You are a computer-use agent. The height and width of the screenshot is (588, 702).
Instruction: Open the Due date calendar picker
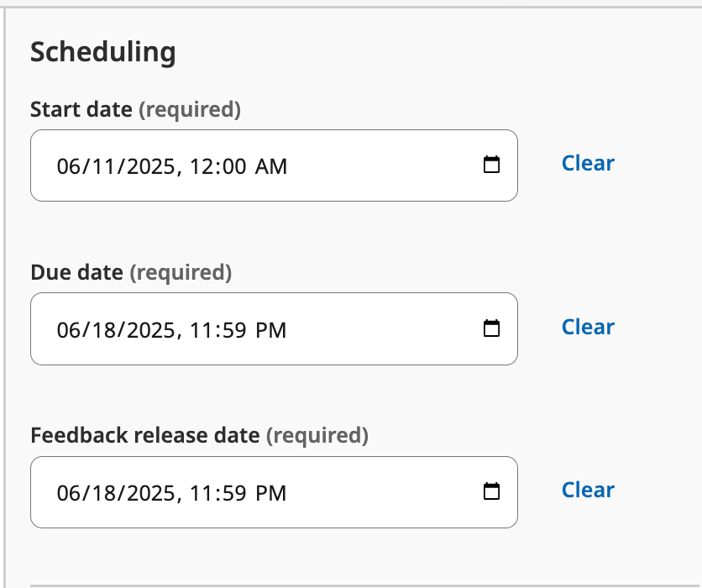(492, 328)
